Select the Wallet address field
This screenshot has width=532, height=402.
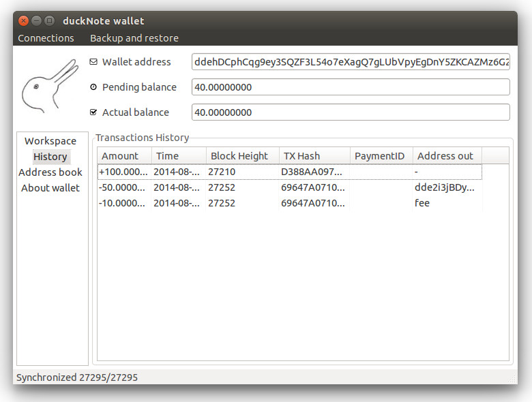[351, 62]
